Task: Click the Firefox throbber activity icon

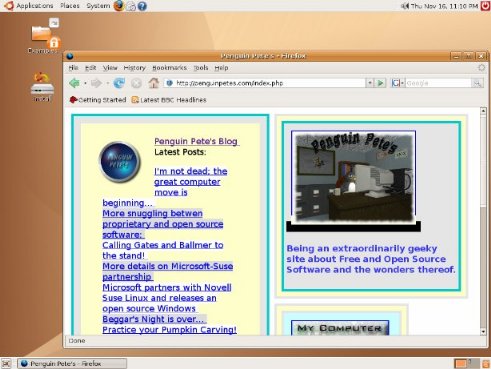Action: pos(481,68)
